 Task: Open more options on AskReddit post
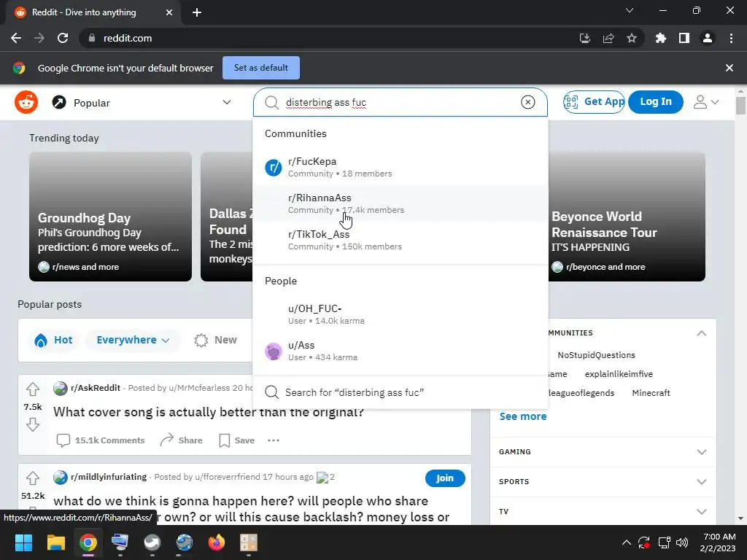tap(274, 440)
